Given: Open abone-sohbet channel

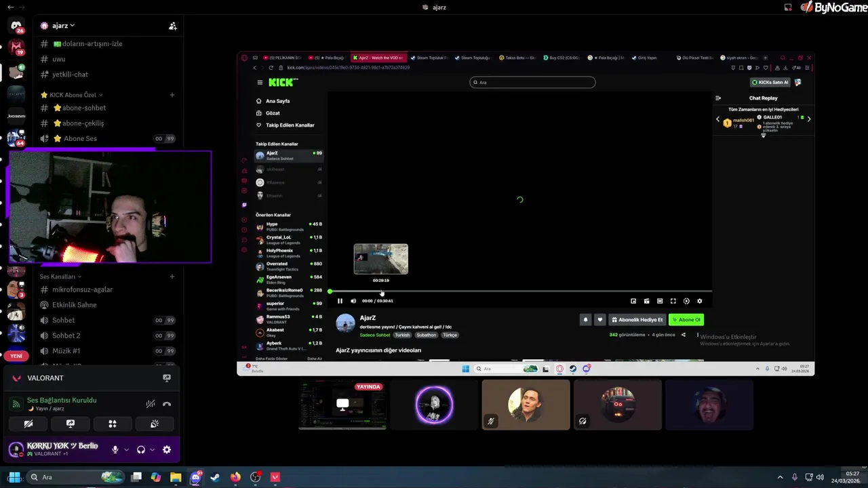Looking at the screenshot, I should (x=108, y=108).
